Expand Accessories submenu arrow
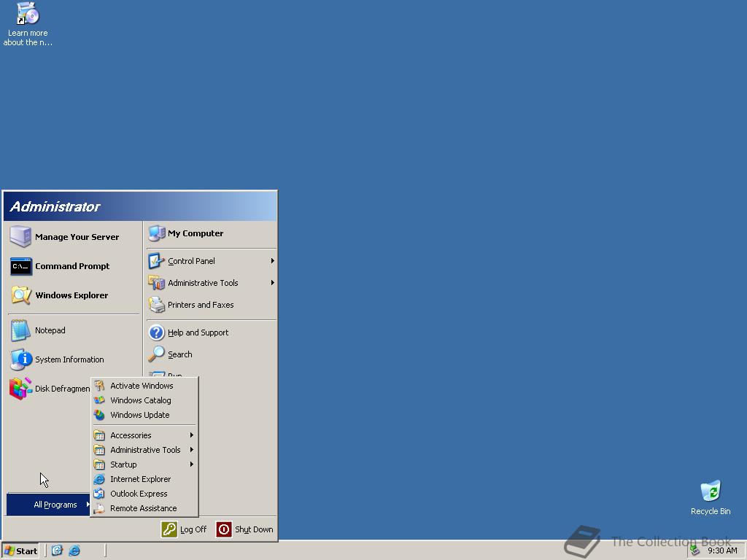 (x=192, y=435)
